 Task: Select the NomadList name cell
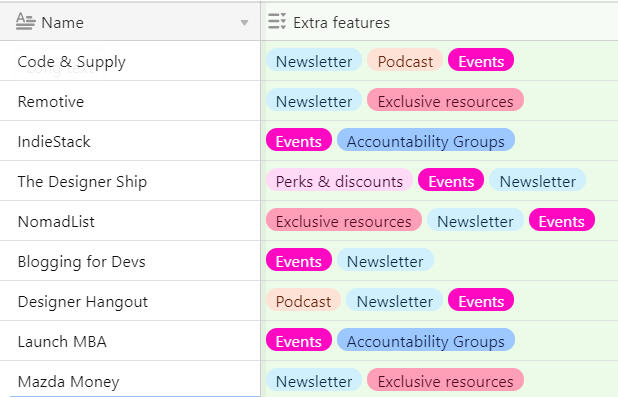click(x=130, y=221)
